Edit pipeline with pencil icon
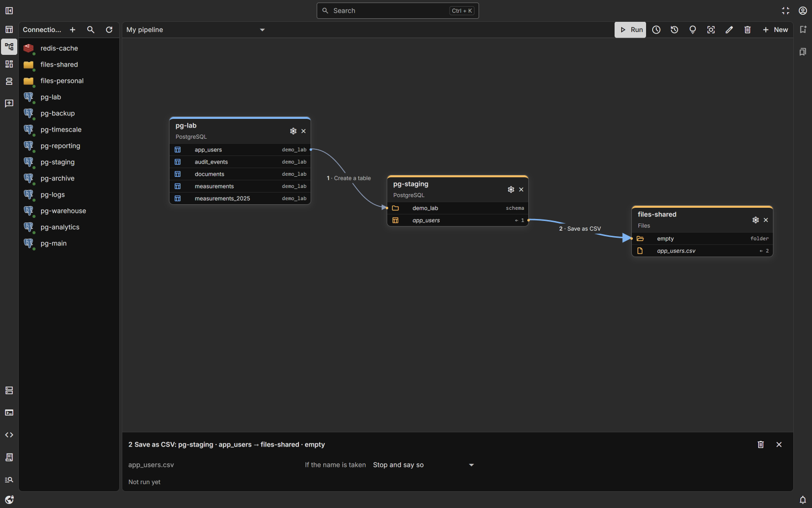This screenshot has height=508, width=812. pyautogui.click(x=729, y=30)
